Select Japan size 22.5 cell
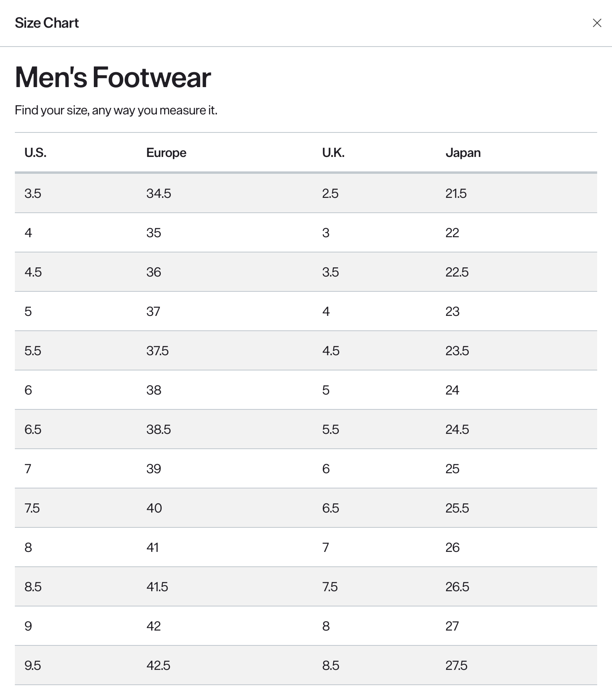Image resolution: width=612 pixels, height=700 pixels. point(457,272)
